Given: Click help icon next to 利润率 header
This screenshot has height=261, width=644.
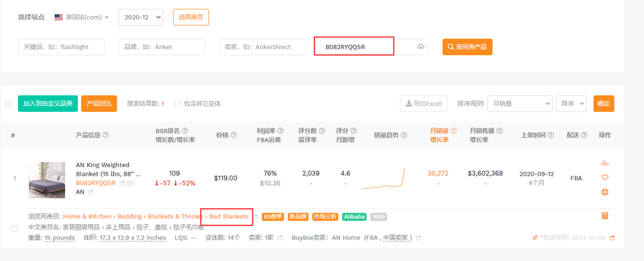Looking at the screenshot, I should coord(280,131).
